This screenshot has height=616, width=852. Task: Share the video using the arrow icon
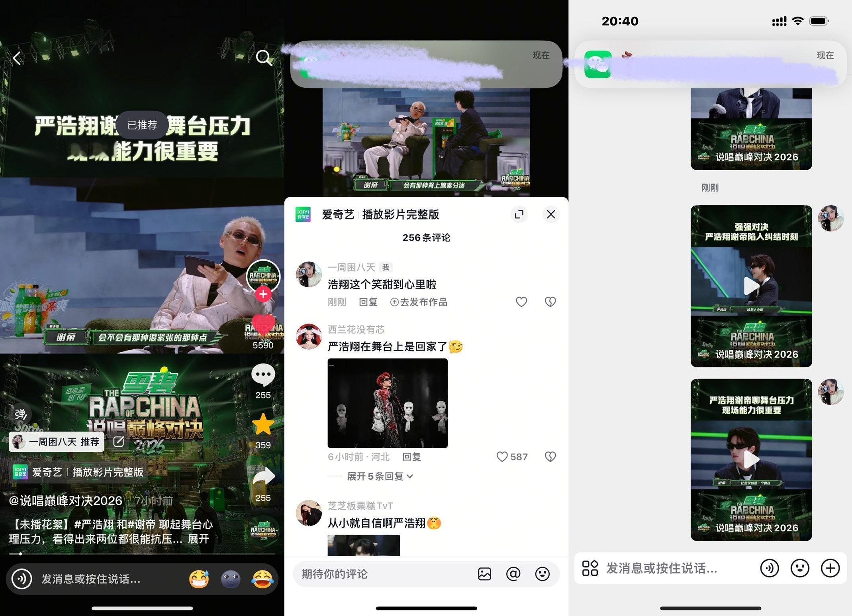[263, 477]
